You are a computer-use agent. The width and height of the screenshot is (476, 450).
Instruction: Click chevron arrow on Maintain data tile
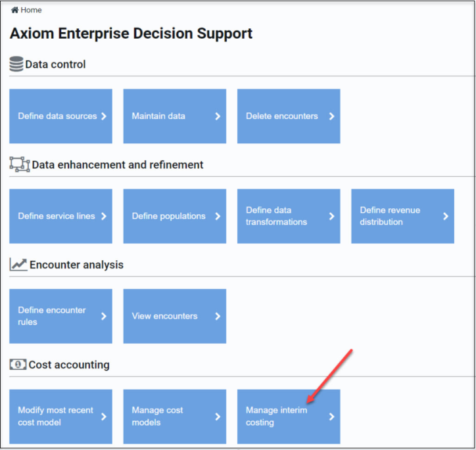point(218,116)
